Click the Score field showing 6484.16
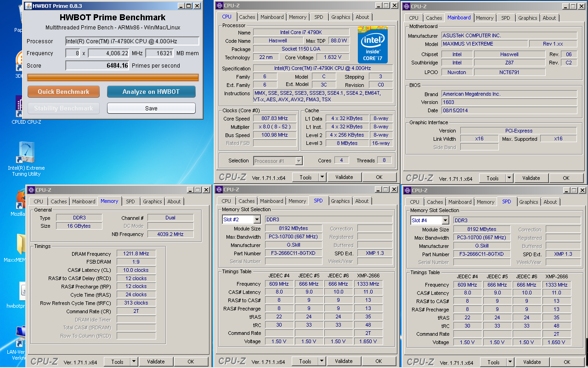This screenshot has width=588, height=368. (97, 65)
